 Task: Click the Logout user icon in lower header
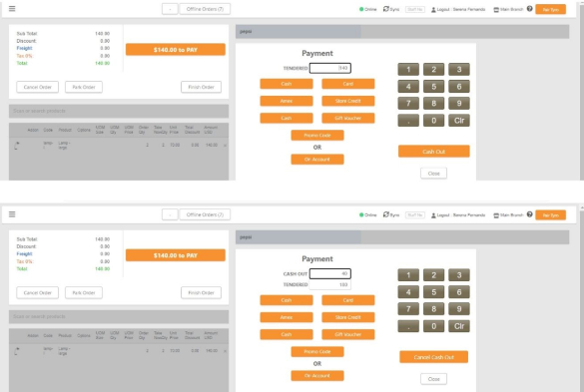pos(433,215)
